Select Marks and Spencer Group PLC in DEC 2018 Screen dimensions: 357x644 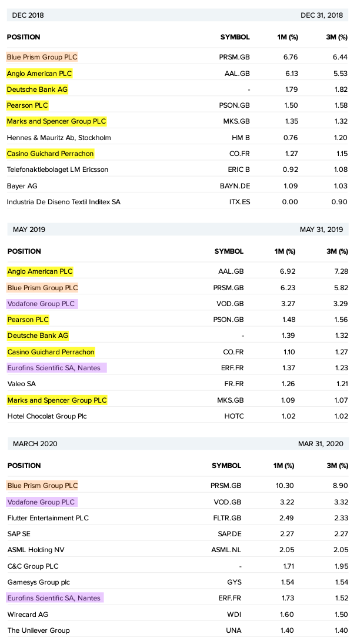tap(56, 122)
